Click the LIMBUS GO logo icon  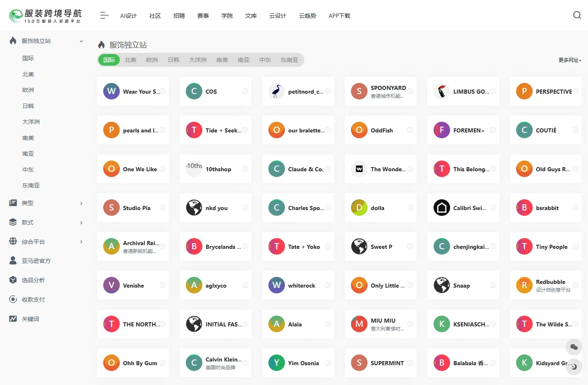[x=442, y=91]
